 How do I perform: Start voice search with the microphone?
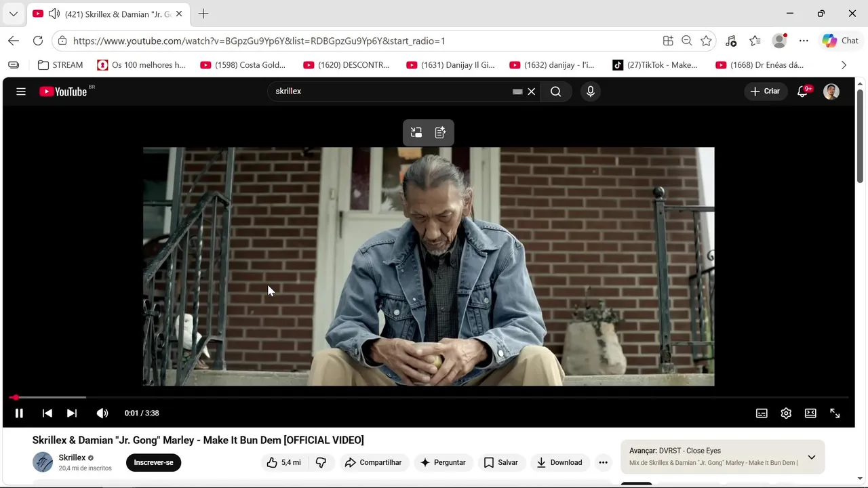(x=591, y=91)
